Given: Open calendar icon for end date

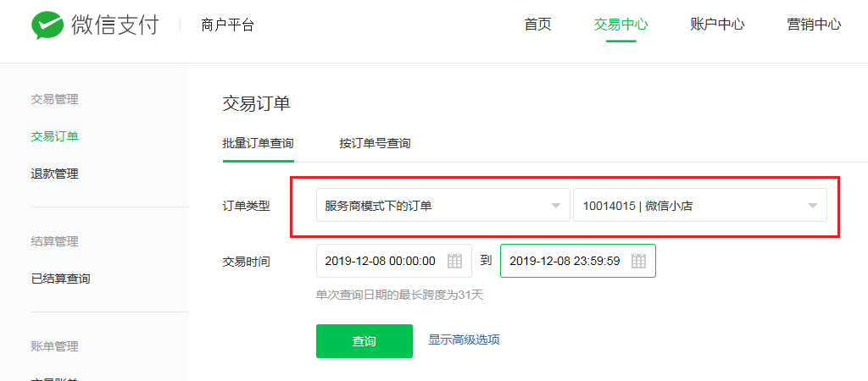Looking at the screenshot, I should coord(639,261).
